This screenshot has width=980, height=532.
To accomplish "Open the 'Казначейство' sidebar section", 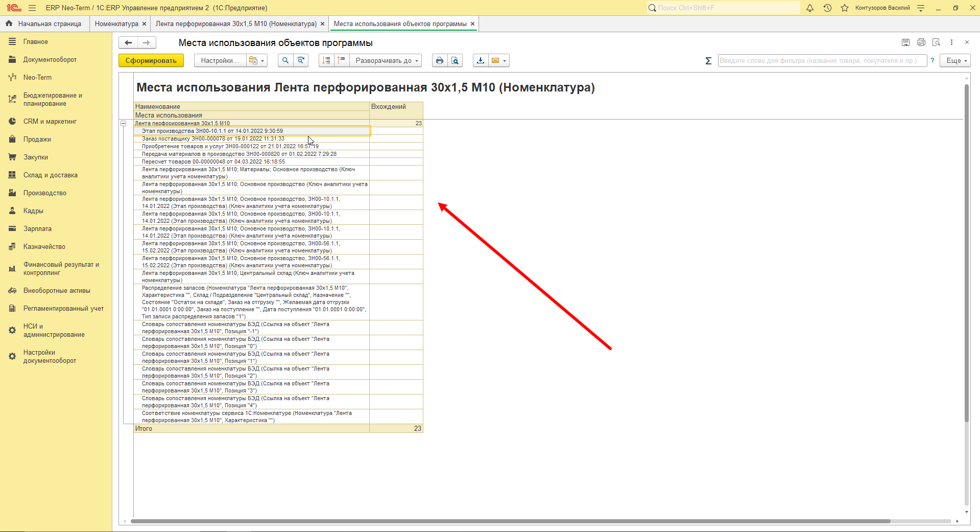I will 44,247.
